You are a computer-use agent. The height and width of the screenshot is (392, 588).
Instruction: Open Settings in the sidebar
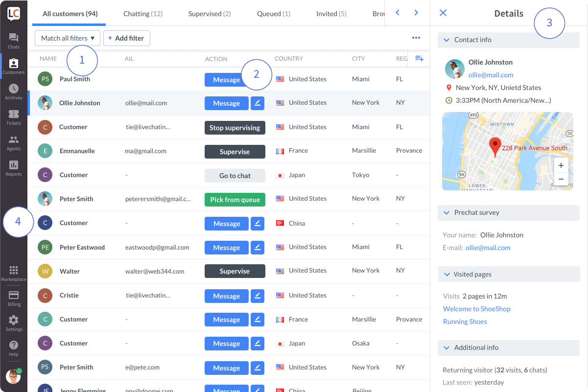tap(13, 323)
